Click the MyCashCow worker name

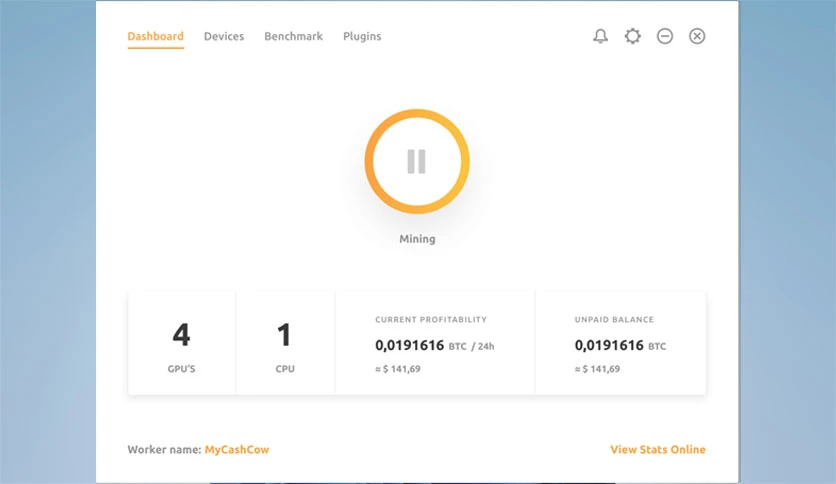pyautogui.click(x=237, y=449)
